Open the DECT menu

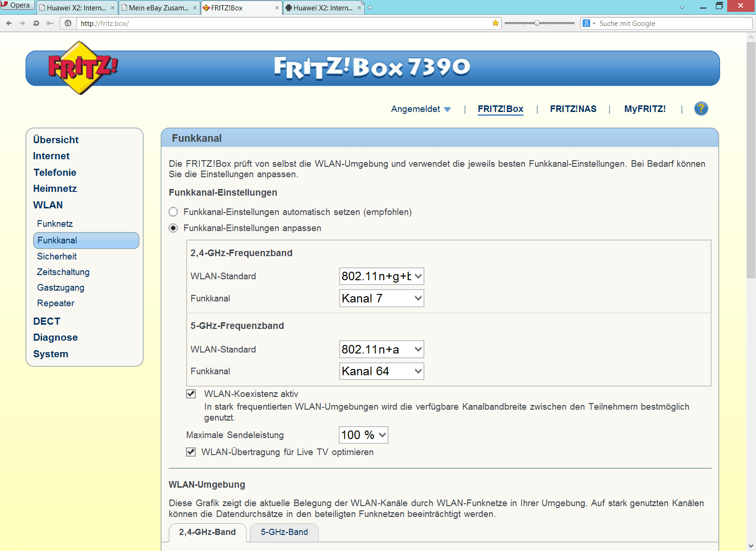47,321
